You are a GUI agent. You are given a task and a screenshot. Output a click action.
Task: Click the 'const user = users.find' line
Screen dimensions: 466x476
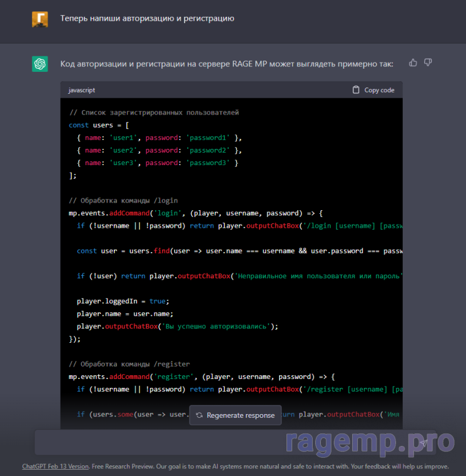click(x=240, y=251)
